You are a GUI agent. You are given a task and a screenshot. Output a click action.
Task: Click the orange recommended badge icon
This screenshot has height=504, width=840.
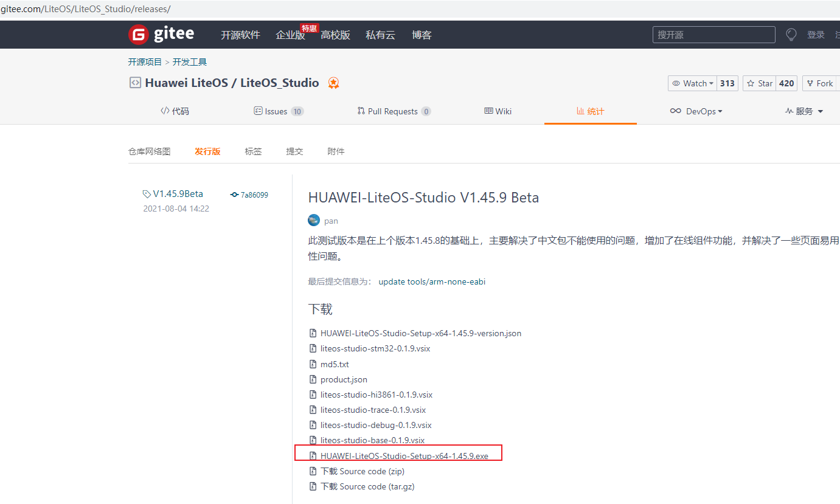(x=333, y=83)
